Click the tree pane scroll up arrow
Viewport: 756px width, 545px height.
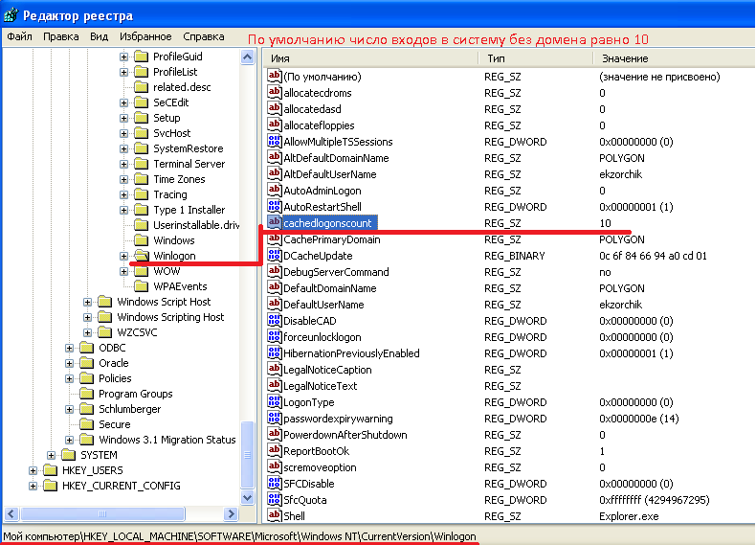pos(247,57)
